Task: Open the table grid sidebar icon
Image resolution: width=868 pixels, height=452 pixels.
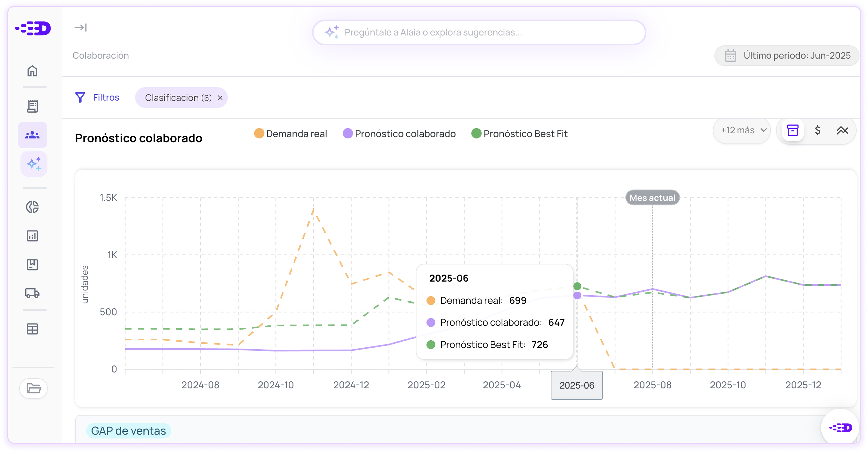Action: pos(32,329)
